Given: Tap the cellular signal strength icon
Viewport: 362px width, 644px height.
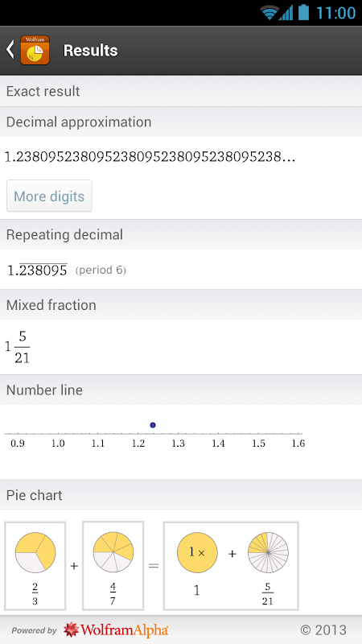Looking at the screenshot, I should 286,13.
